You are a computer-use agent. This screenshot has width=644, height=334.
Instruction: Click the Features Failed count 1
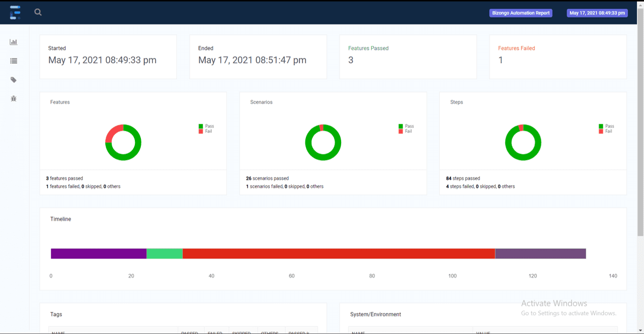point(501,60)
